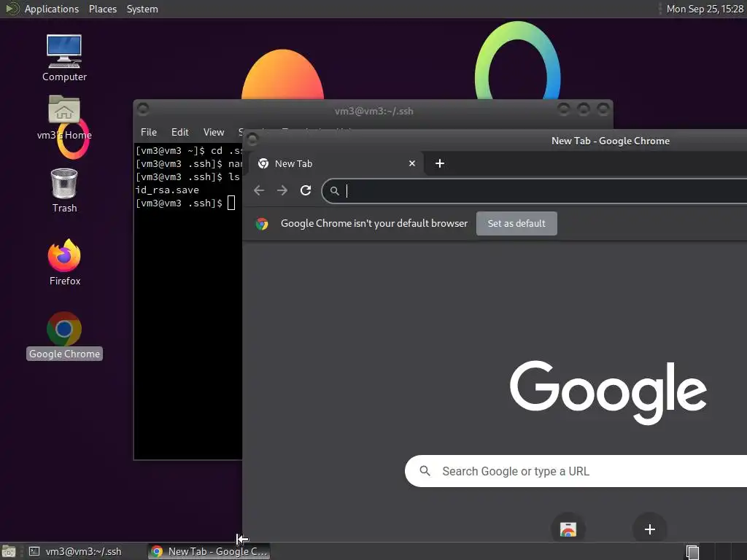
Task: Click the workspace switcher icon in bottom panel
Action: pos(692,552)
